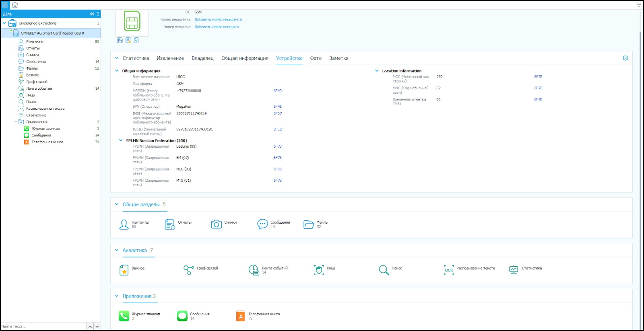Image resolution: width=644 pixels, height=331 pixels.
Task: Collapse Приложения section in main panel
Action: click(x=117, y=296)
